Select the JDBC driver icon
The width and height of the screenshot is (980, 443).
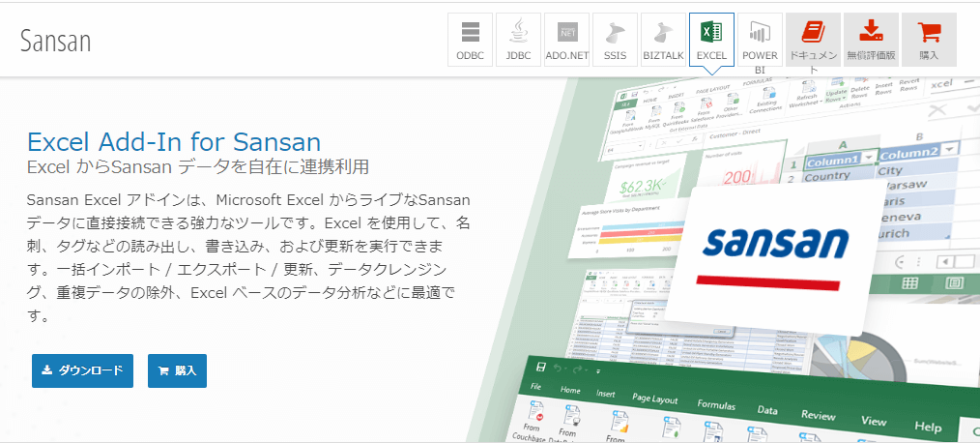[x=518, y=40]
